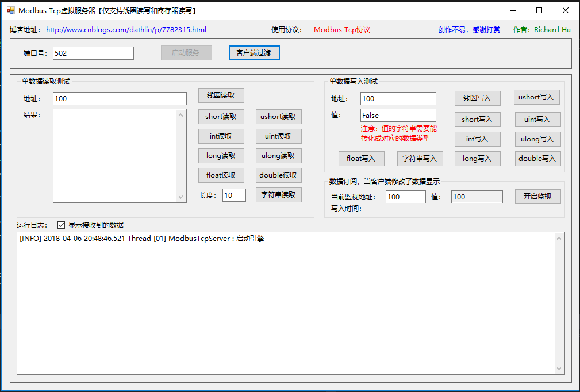Click the 线圈写入 button
Viewport: 580px width, 392px height.
pos(478,98)
